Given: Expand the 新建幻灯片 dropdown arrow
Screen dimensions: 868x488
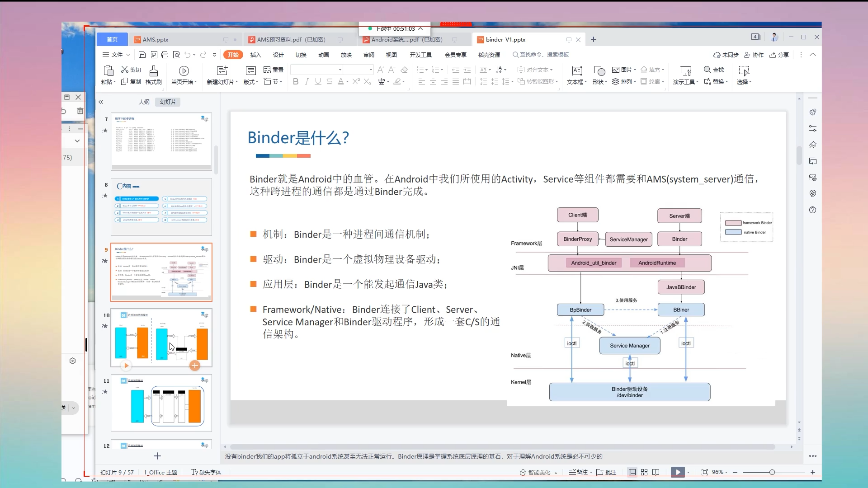Looking at the screenshot, I should [x=236, y=82].
